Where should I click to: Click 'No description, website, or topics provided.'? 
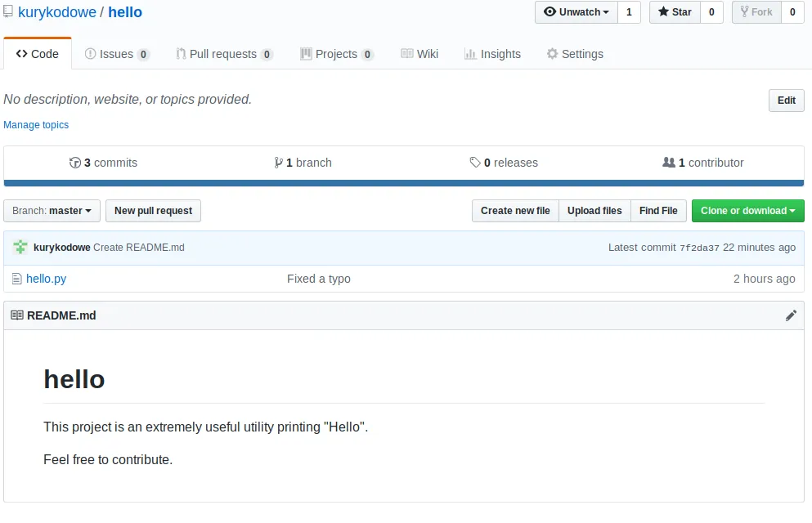click(x=128, y=99)
